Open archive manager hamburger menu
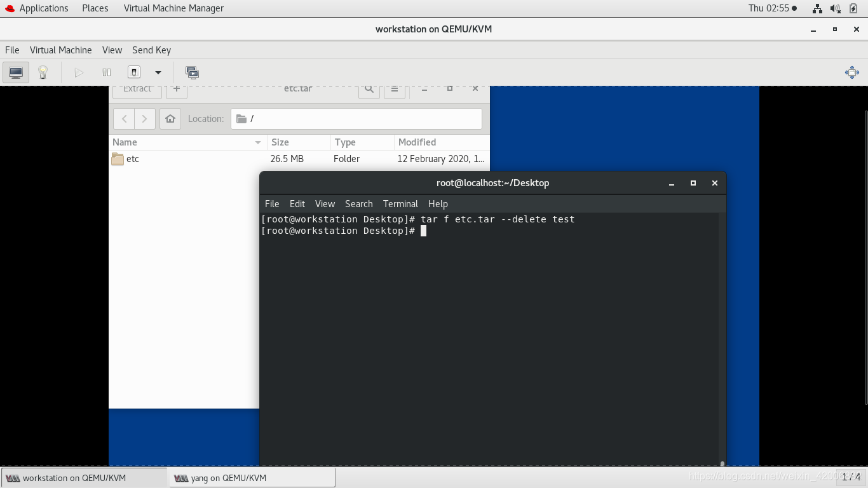The height and width of the screenshot is (488, 868). 395,90
